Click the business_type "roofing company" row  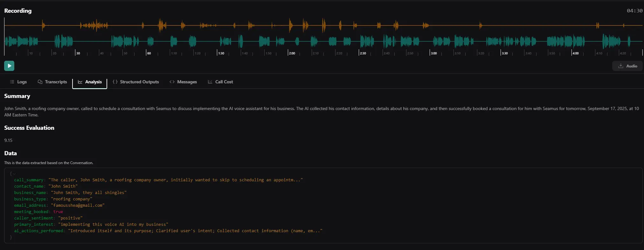pyautogui.click(x=53, y=199)
